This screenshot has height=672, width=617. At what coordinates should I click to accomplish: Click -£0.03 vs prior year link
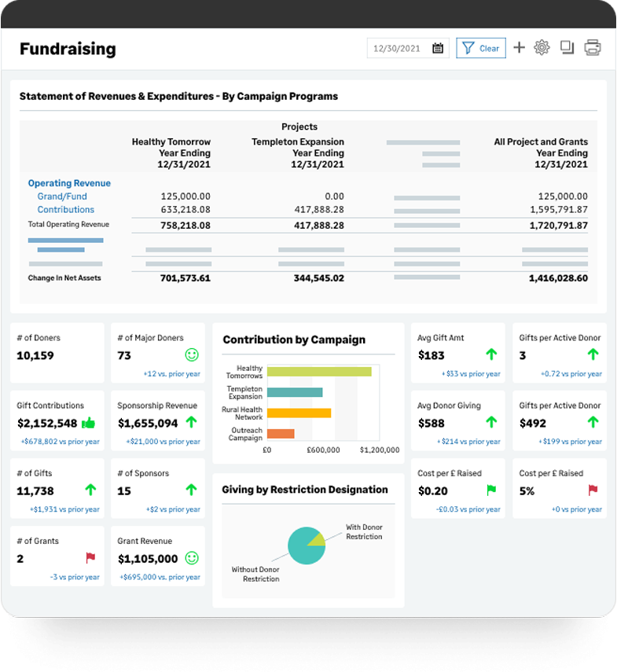coord(468,509)
